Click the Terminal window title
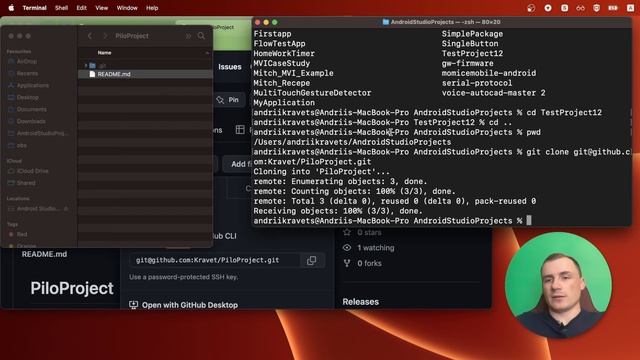The width and height of the screenshot is (640, 360). click(x=445, y=22)
